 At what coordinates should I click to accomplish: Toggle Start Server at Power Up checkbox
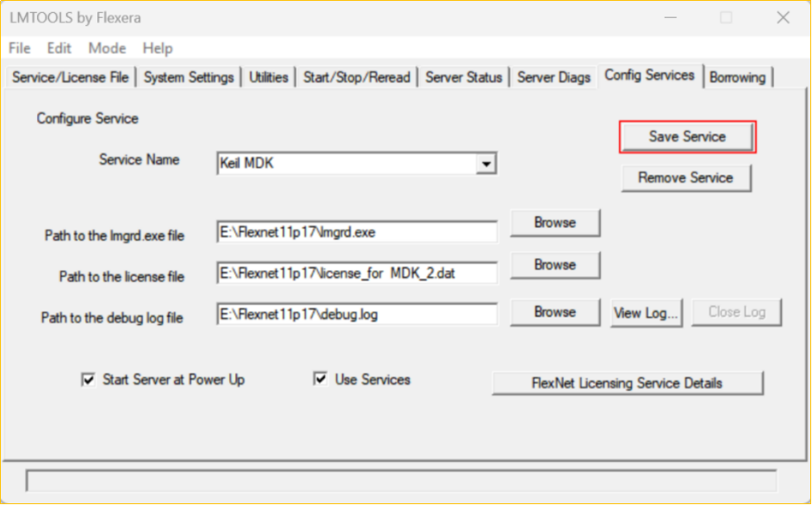(x=88, y=379)
